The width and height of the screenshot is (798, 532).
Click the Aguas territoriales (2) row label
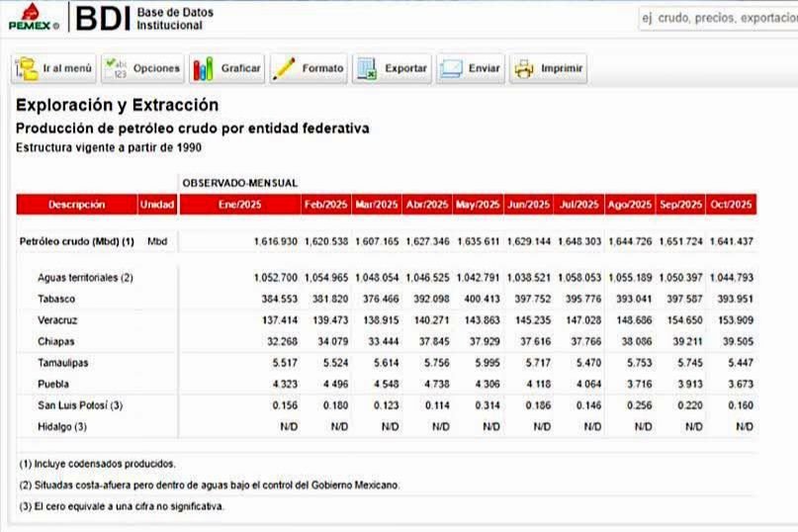pos(85,278)
